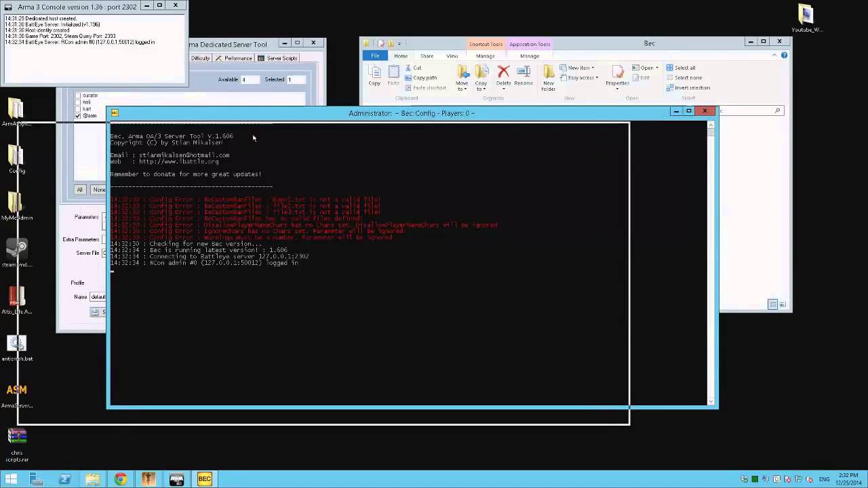
Task: Open the Open dropdown arrow in ribbon
Action: tap(657, 68)
